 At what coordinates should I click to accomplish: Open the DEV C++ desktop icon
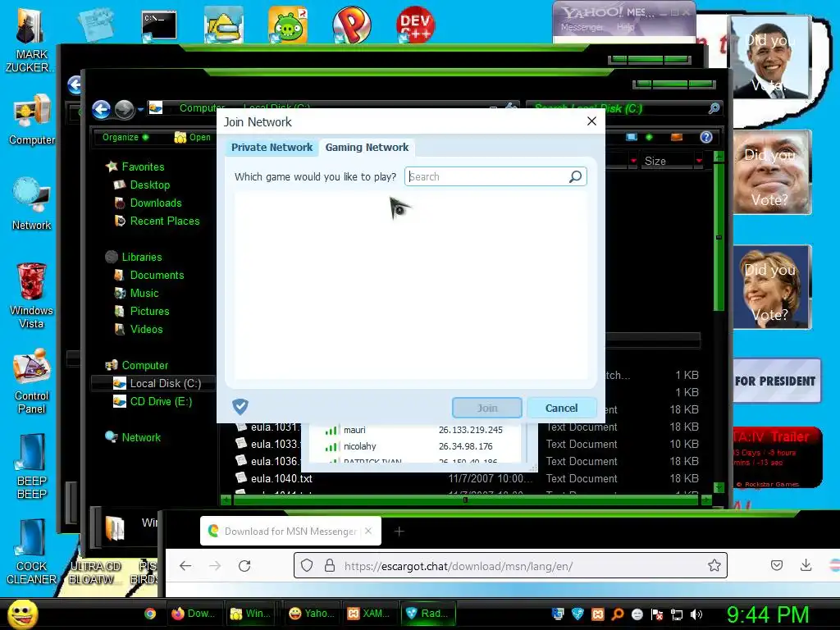[x=415, y=24]
